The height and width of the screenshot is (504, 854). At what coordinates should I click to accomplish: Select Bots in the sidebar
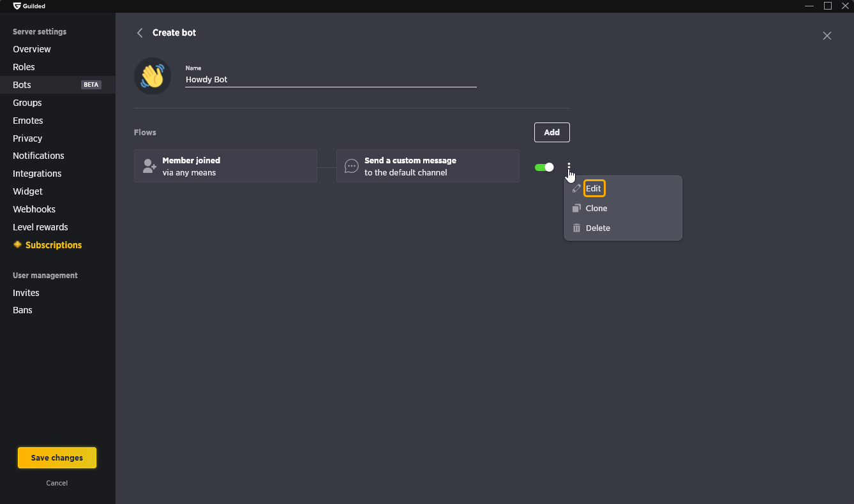(57, 85)
